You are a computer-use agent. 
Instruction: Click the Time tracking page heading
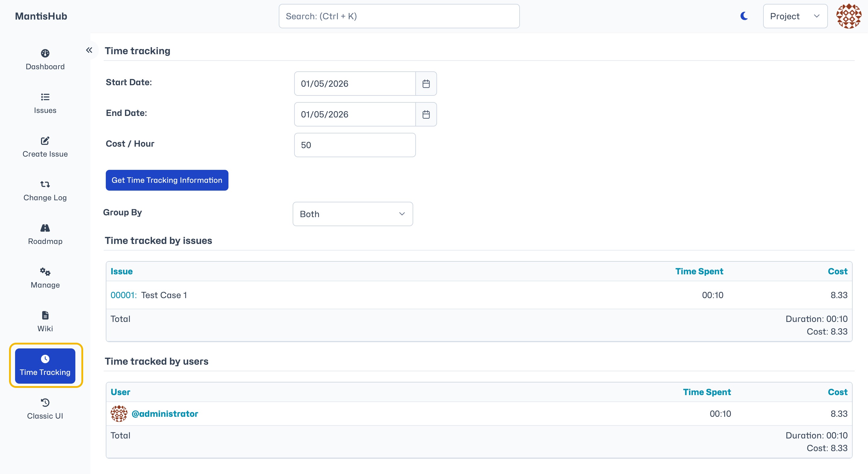(137, 51)
